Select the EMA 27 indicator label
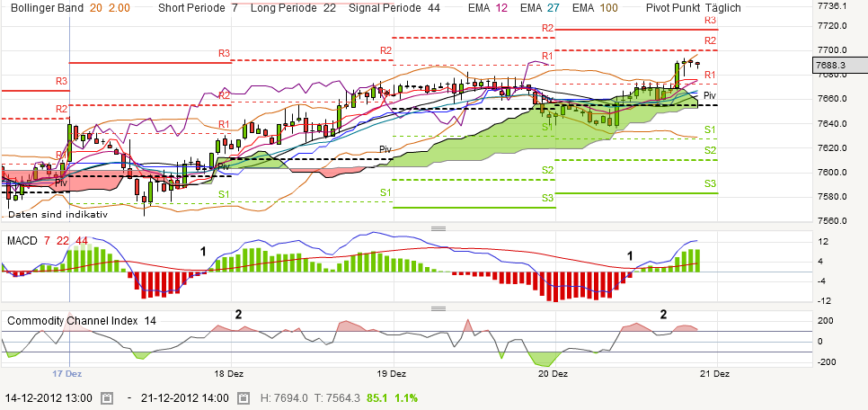The height and width of the screenshot is (410, 868). (541, 8)
